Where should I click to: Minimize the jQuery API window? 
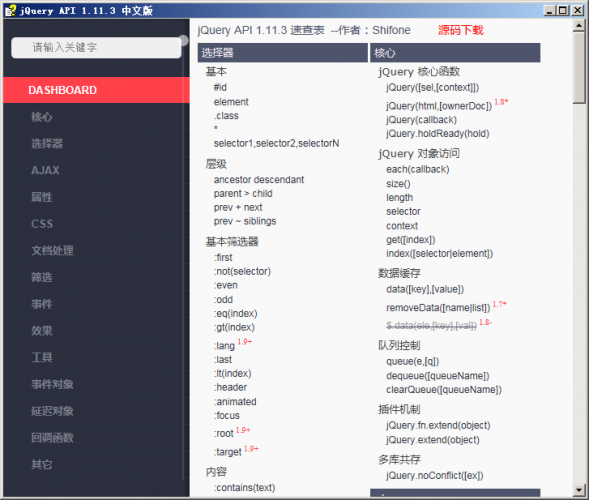(x=550, y=10)
